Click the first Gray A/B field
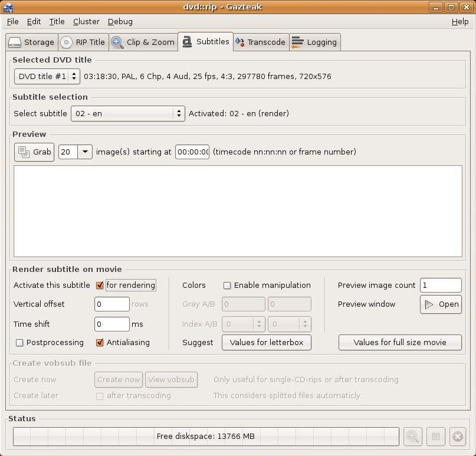 (244, 304)
